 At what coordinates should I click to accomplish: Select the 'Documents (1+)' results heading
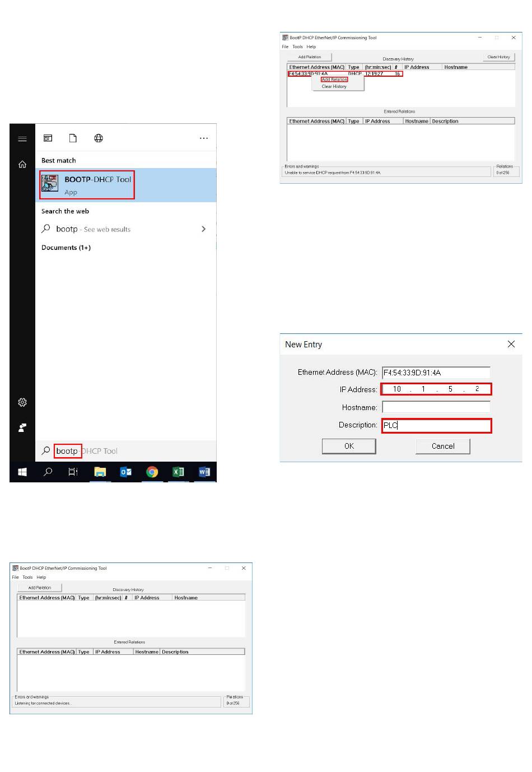click(66, 248)
